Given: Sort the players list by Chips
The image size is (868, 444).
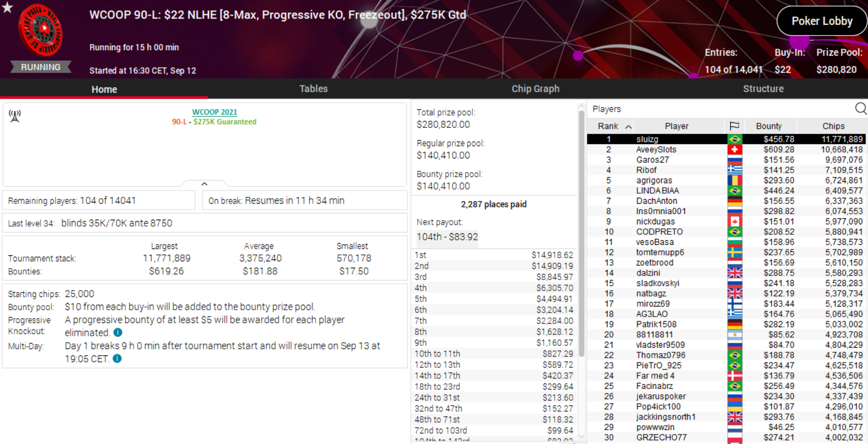Looking at the screenshot, I should (833, 126).
